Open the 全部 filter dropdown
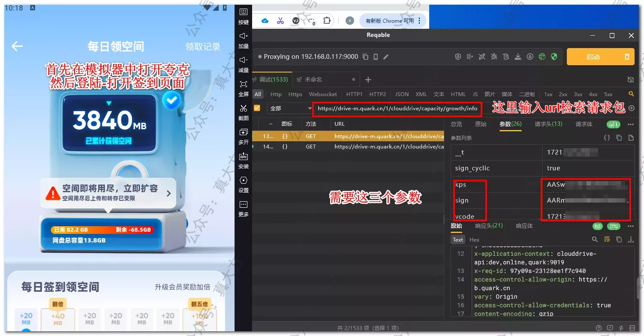The width and height of the screenshot is (644, 336). pos(290,109)
